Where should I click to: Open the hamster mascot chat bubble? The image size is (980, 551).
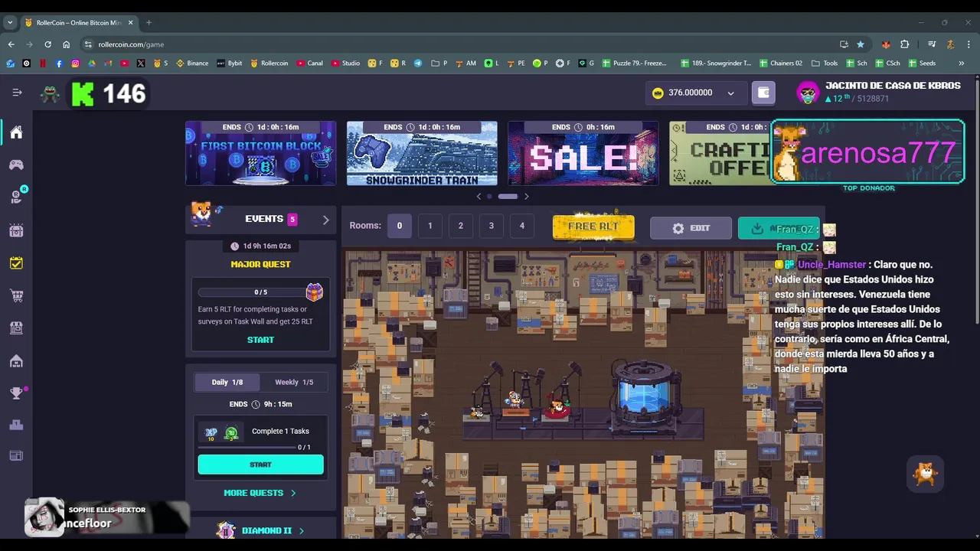click(926, 474)
